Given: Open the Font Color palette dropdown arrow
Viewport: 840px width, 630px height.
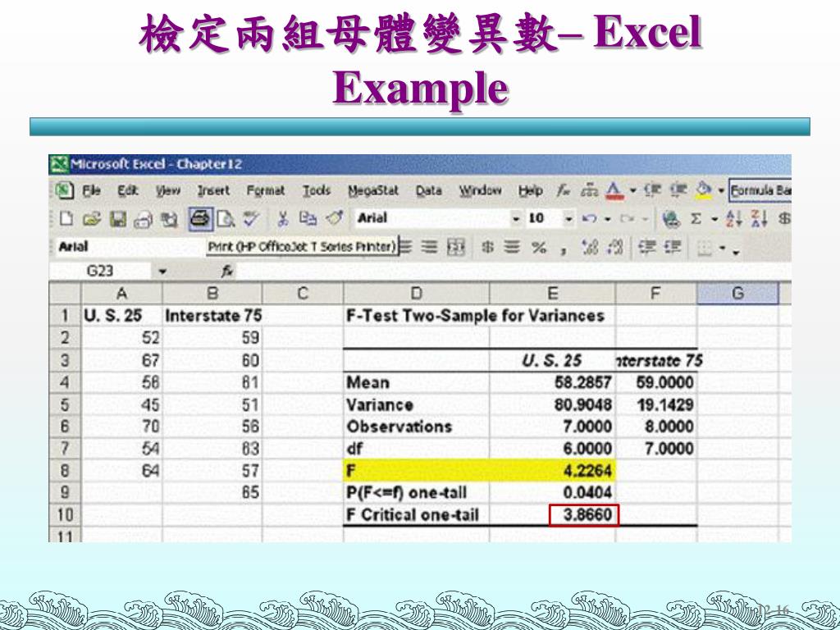Looking at the screenshot, I should point(632,190).
